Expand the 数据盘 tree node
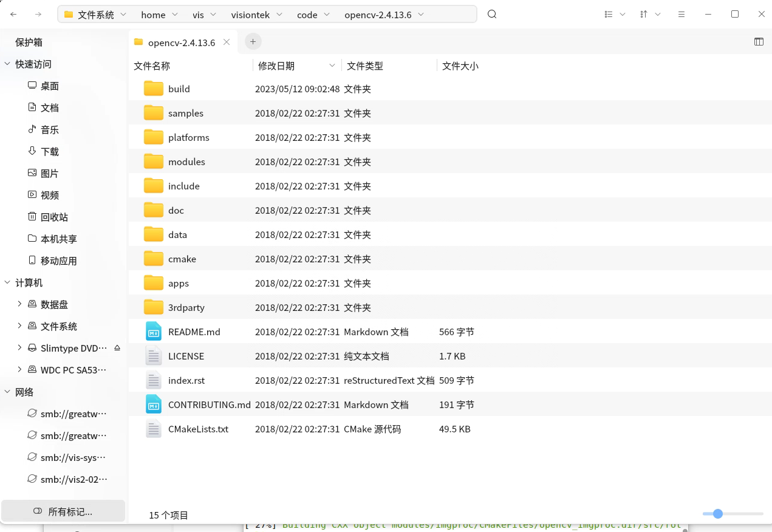 (x=19, y=304)
